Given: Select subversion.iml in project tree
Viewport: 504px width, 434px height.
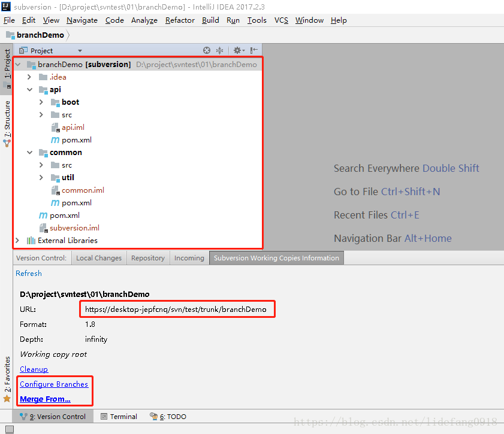Looking at the screenshot, I should pyautogui.click(x=74, y=228).
